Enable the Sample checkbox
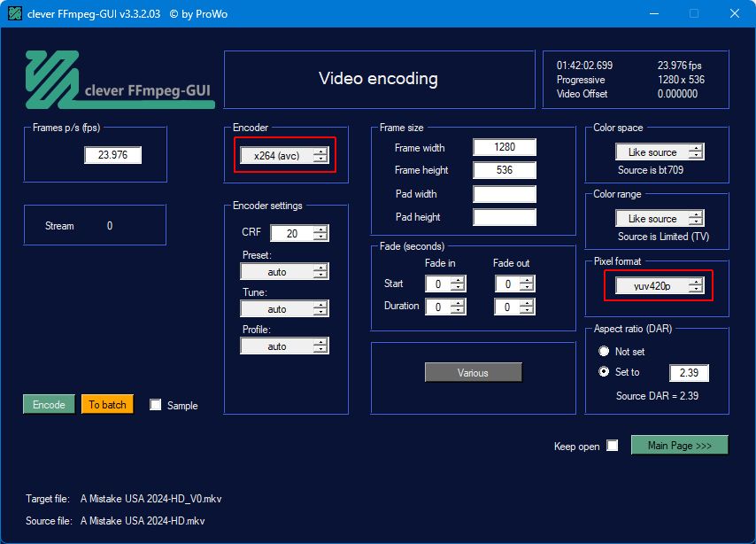This screenshot has height=544, width=756. pyautogui.click(x=155, y=405)
